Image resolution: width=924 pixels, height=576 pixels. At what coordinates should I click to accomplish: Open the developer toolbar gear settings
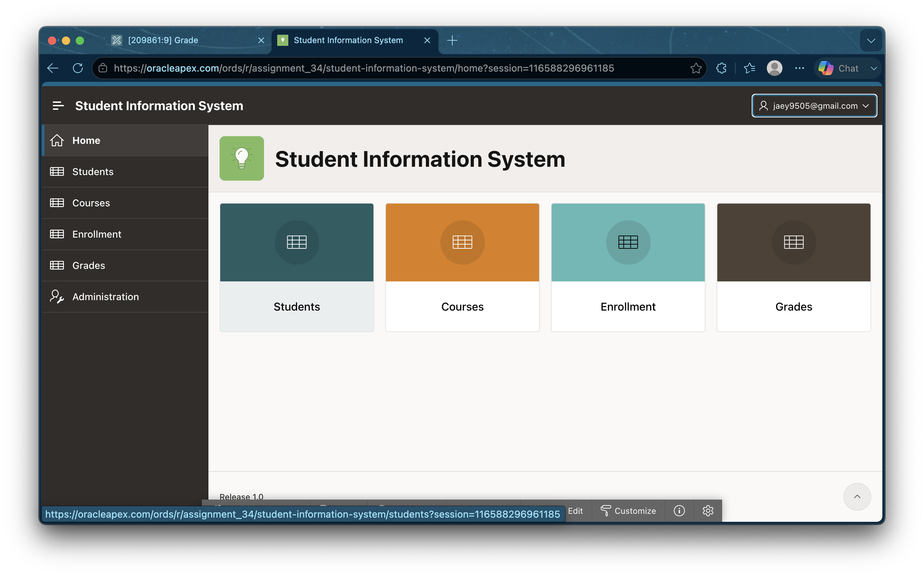(x=708, y=510)
